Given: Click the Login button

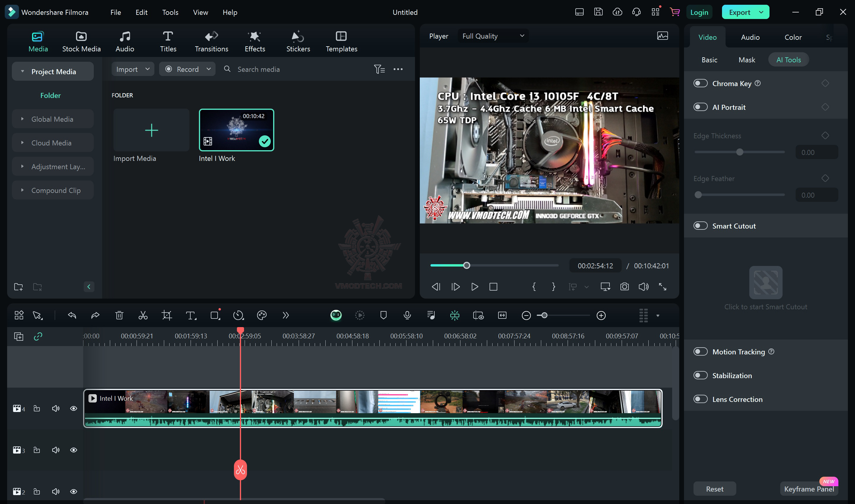Looking at the screenshot, I should (x=699, y=12).
